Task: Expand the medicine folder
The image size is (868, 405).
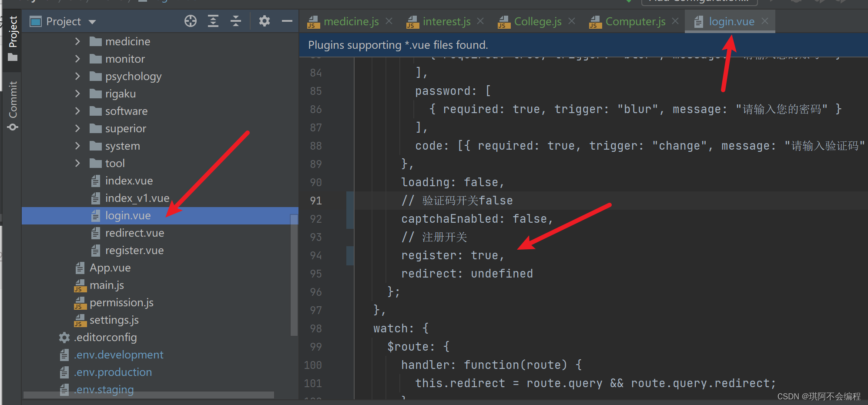Action: (77, 41)
